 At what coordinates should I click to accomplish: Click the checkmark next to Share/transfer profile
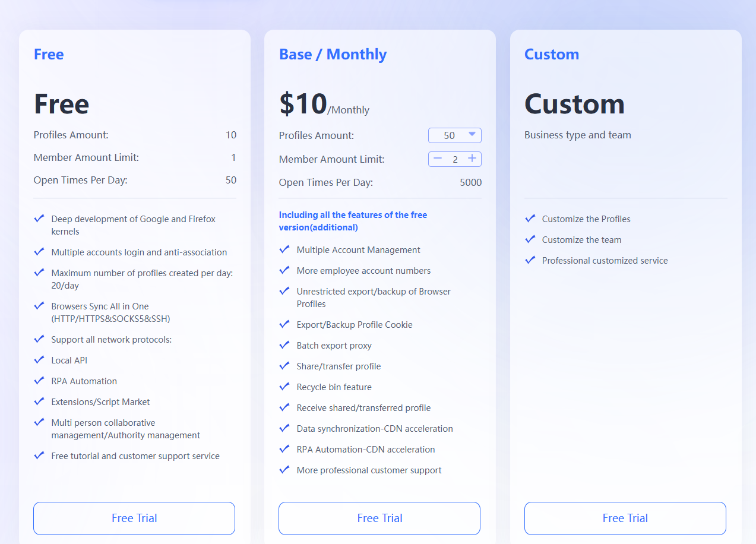[284, 366]
